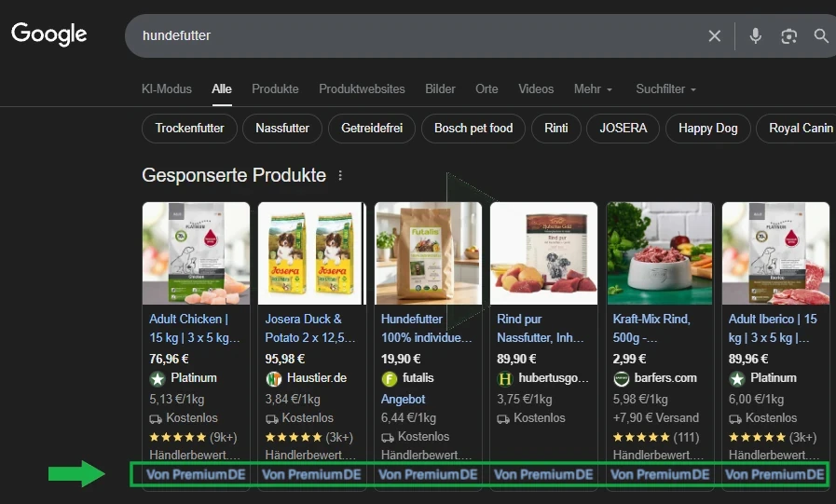This screenshot has height=504, width=836.
Task: Switch to KI-Modus tab
Action: point(166,89)
